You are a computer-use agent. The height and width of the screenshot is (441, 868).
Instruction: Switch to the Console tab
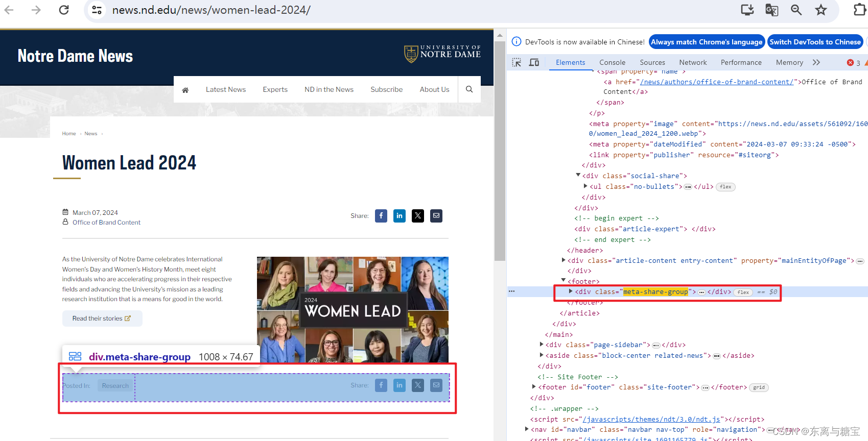(x=612, y=62)
